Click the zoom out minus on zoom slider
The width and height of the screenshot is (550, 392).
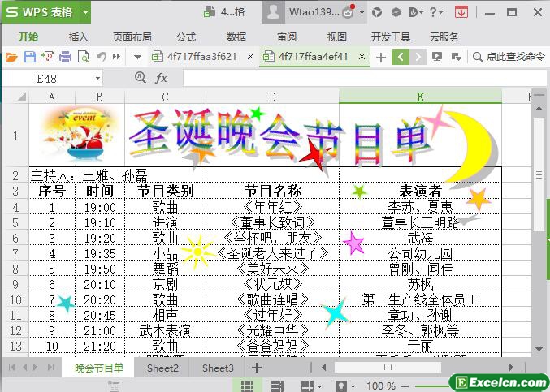click(x=405, y=386)
